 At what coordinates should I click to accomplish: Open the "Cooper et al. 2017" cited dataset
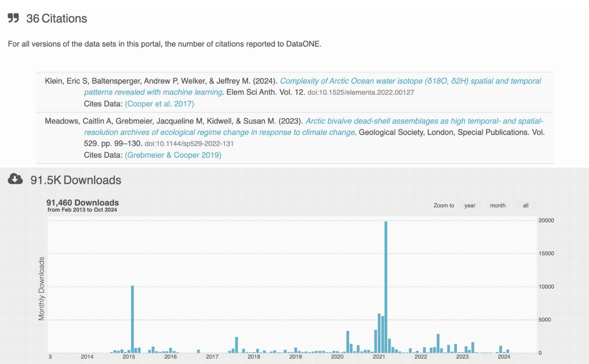tap(159, 104)
